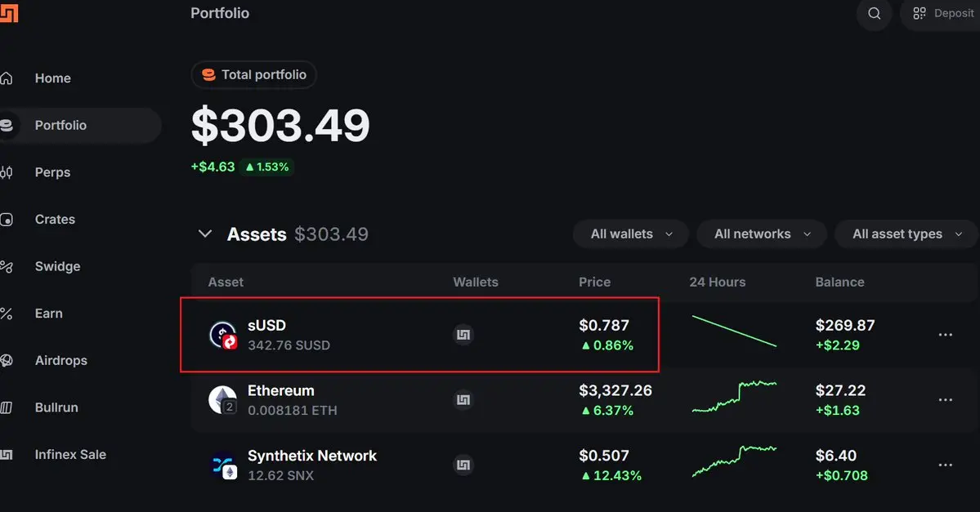Click the wallet icon in the Ethereum row
The image size is (980, 512).
[463, 399]
